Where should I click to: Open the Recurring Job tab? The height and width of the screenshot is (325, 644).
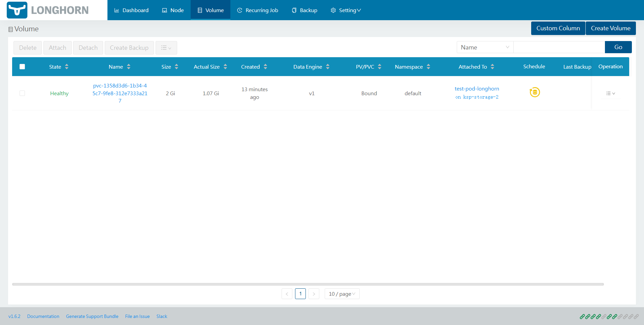(x=258, y=10)
